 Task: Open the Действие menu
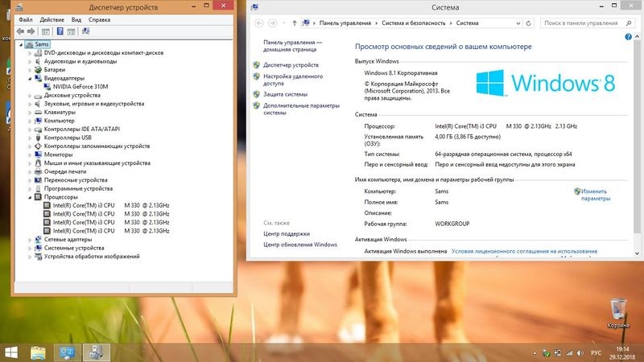pos(52,19)
